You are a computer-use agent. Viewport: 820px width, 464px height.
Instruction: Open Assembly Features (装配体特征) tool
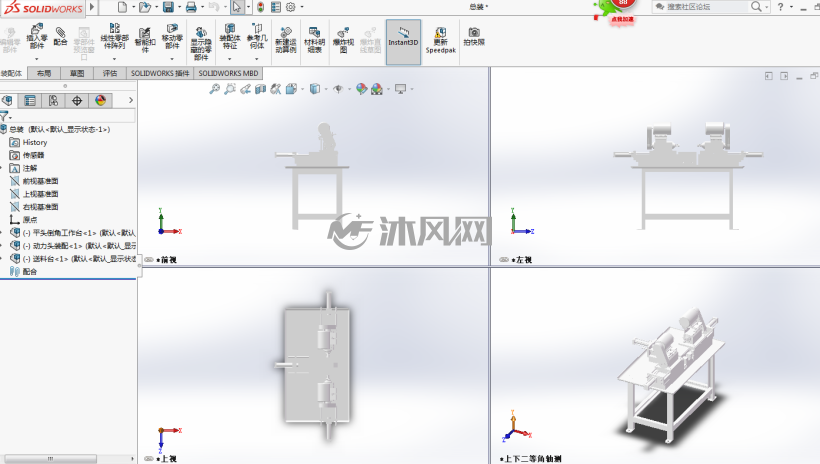point(230,36)
